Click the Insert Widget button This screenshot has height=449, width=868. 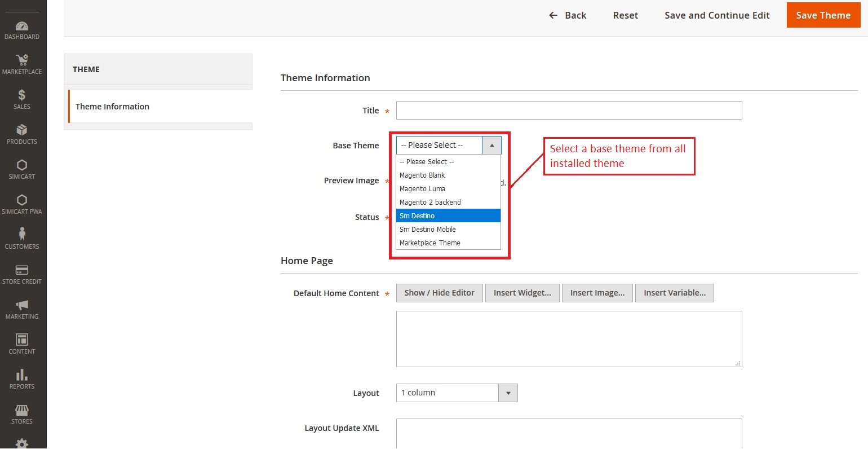click(x=522, y=293)
